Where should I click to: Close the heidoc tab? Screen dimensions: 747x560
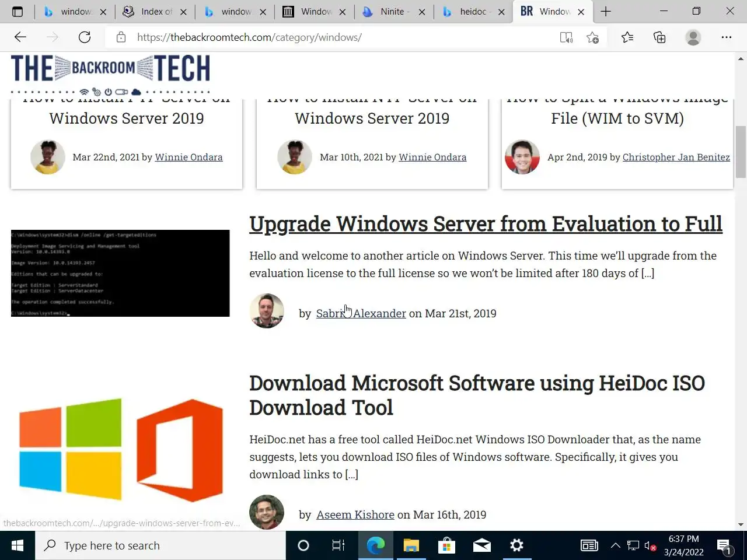point(501,12)
